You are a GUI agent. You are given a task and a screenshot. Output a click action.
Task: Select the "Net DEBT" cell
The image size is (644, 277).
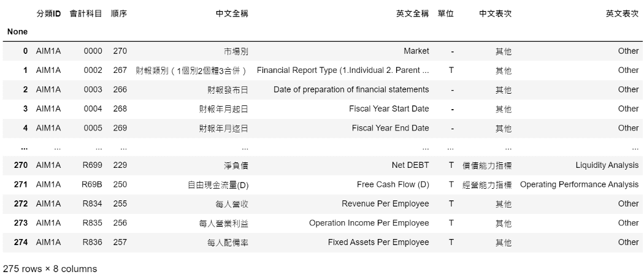tap(410, 165)
